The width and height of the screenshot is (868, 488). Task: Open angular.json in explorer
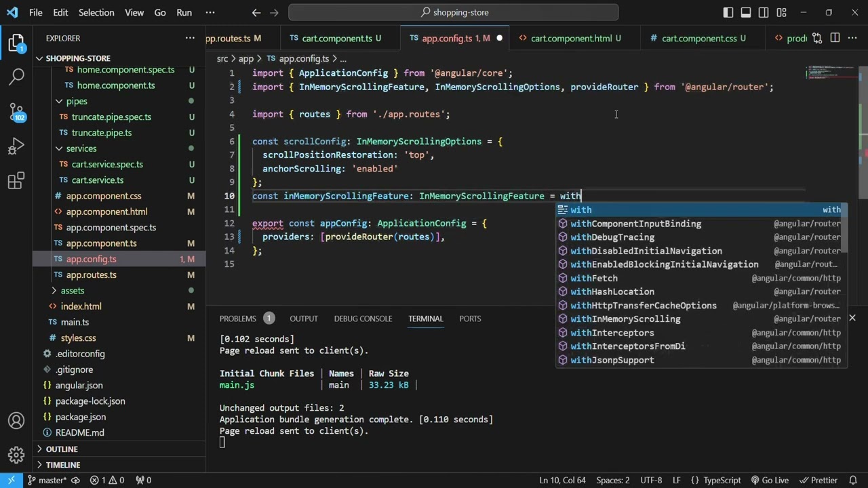79,385
